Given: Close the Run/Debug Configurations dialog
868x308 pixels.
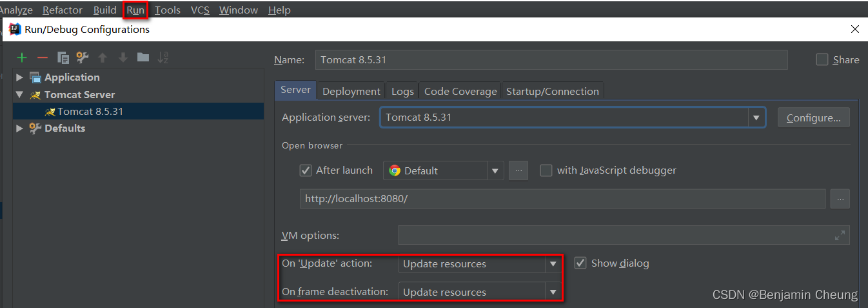Looking at the screenshot, I should pos(855,29).
